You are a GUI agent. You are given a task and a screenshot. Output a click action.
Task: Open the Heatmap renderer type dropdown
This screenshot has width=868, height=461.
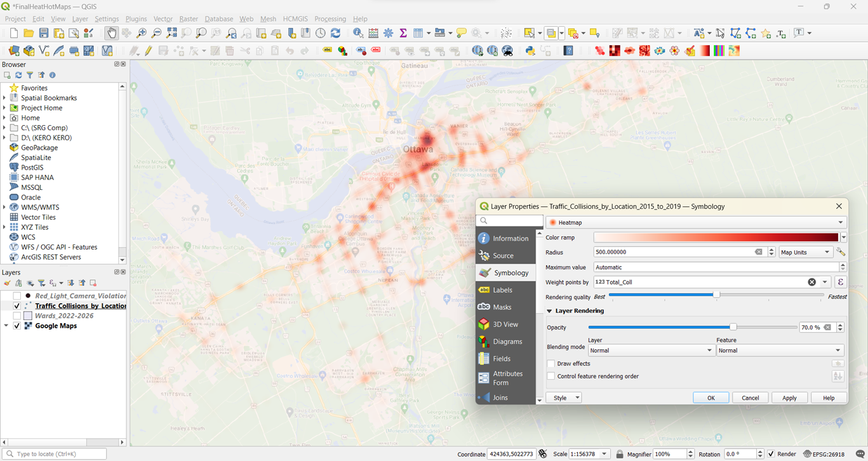click(x=696, y=222)
